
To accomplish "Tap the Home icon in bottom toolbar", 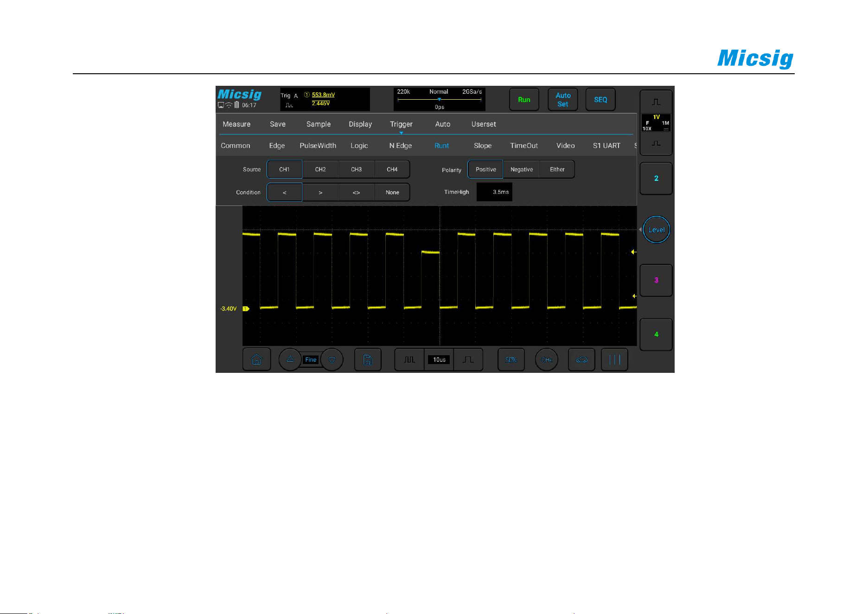I will pyautogui.click(x=256, y=359).
